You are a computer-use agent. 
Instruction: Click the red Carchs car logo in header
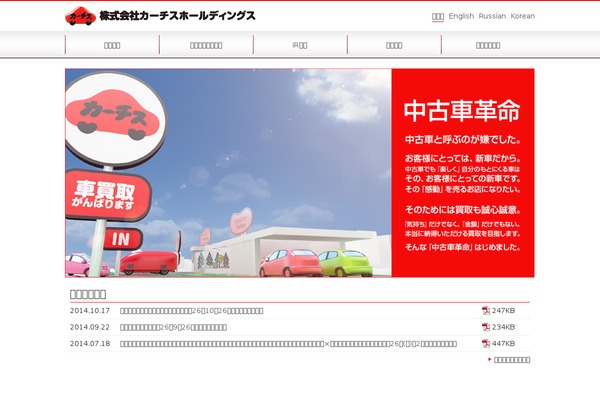click(x=80, y=16)
